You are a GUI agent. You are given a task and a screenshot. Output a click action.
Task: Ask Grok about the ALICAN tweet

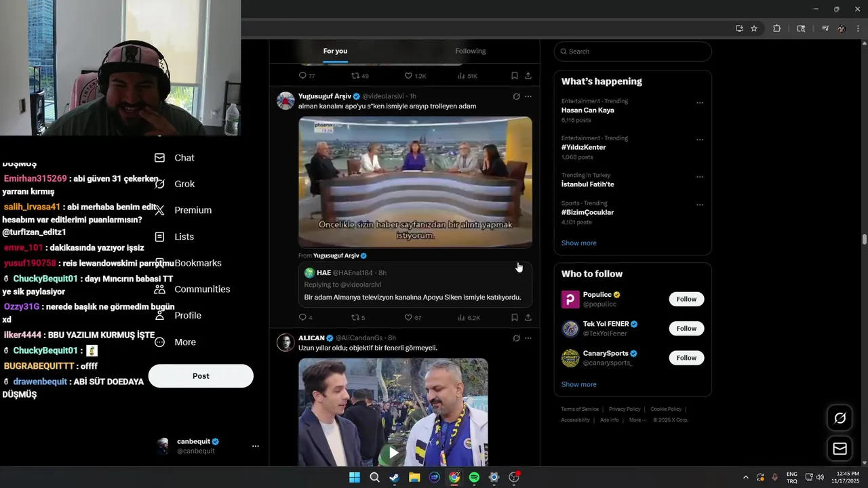[516, 338]
